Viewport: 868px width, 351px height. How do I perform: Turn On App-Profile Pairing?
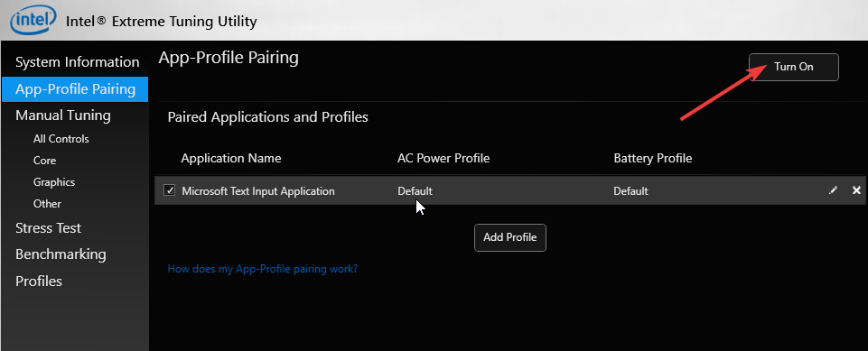(793, 67)
